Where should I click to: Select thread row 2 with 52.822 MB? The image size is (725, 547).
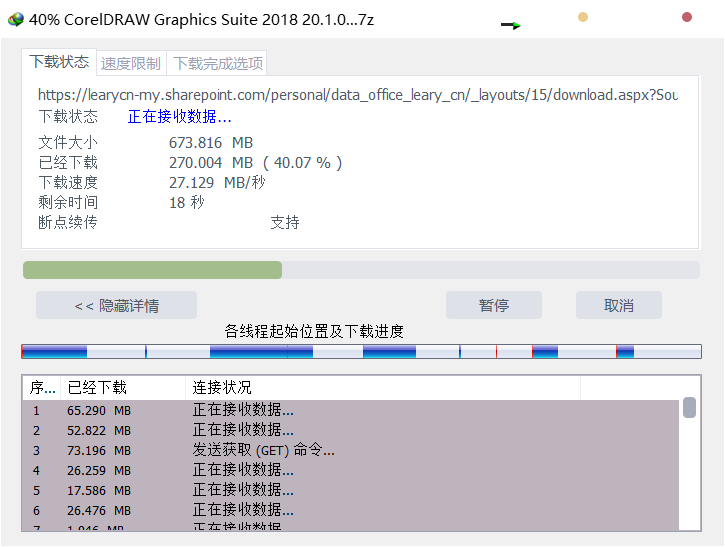[x=350, y=430]
